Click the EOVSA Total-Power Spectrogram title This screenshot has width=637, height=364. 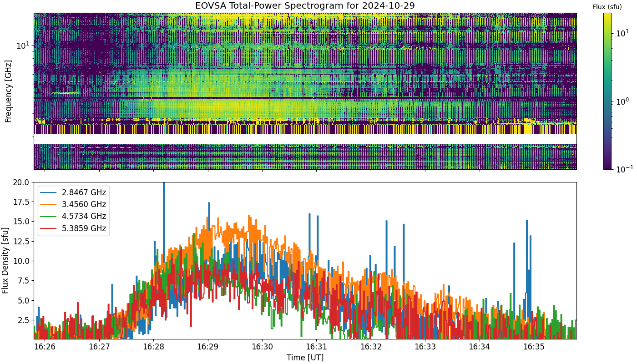[x=305, y=6]
